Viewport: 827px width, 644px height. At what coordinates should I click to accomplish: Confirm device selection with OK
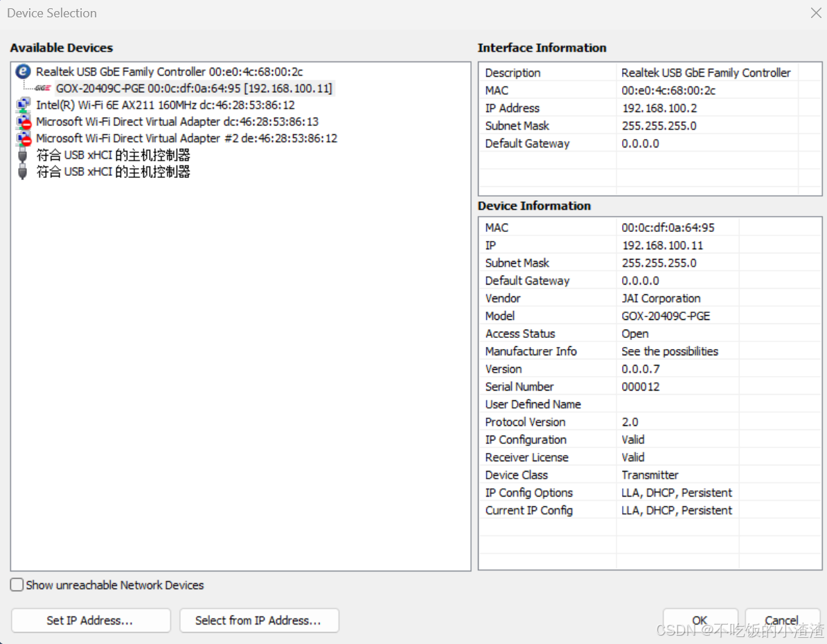pyautogui.click(x=700, y=620)
